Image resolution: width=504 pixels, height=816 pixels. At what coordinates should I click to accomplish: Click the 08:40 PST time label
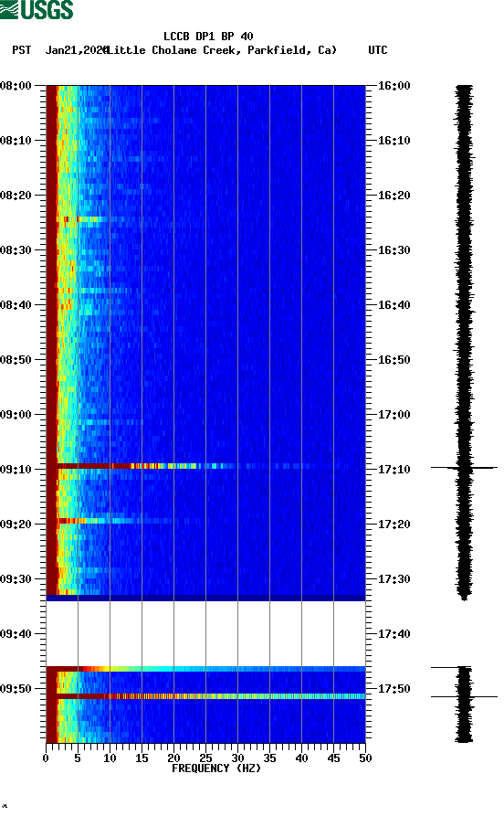tap(16, 305)
